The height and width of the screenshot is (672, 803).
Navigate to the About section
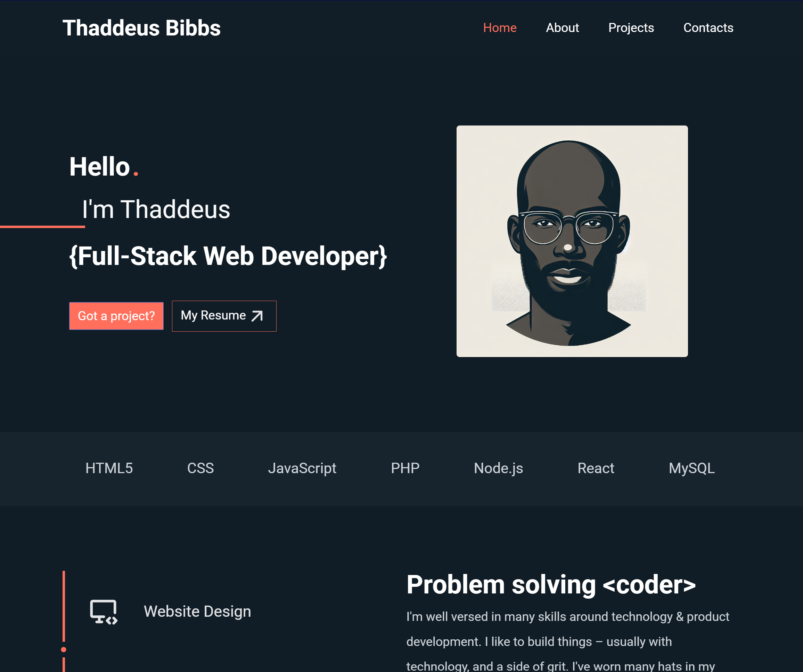pyautogui.click(x=562, y=27)
